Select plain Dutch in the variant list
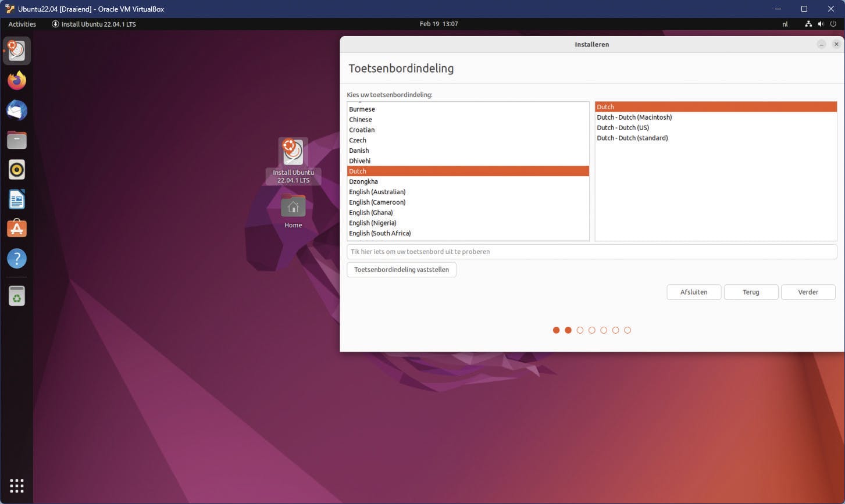 [716, 107]
